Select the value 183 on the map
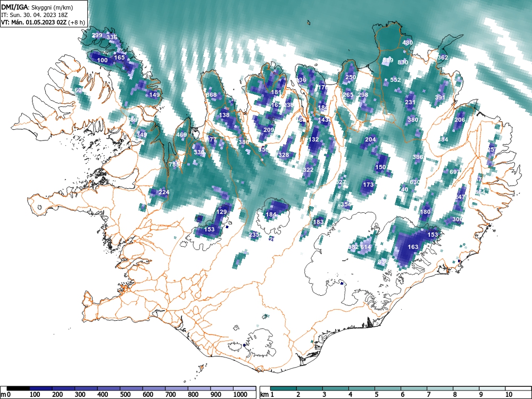 [x=318, y=222]
